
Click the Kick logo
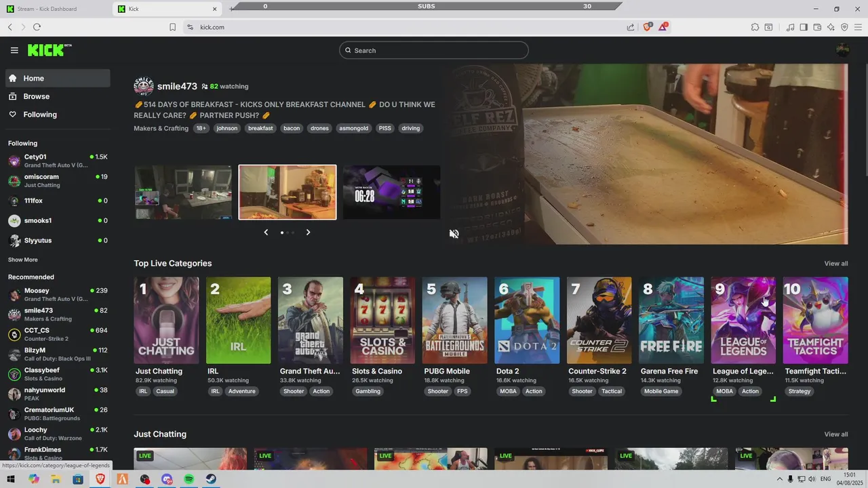coord(50,50)
